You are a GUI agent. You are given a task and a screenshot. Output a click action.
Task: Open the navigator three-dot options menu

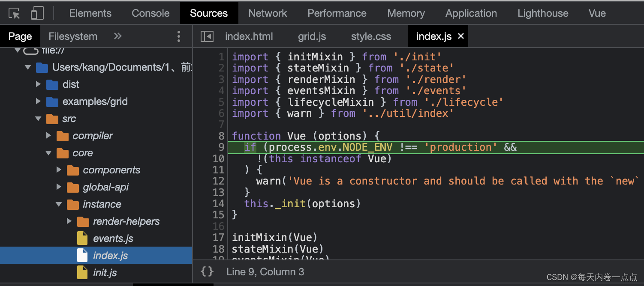click(x=179, y=36)
